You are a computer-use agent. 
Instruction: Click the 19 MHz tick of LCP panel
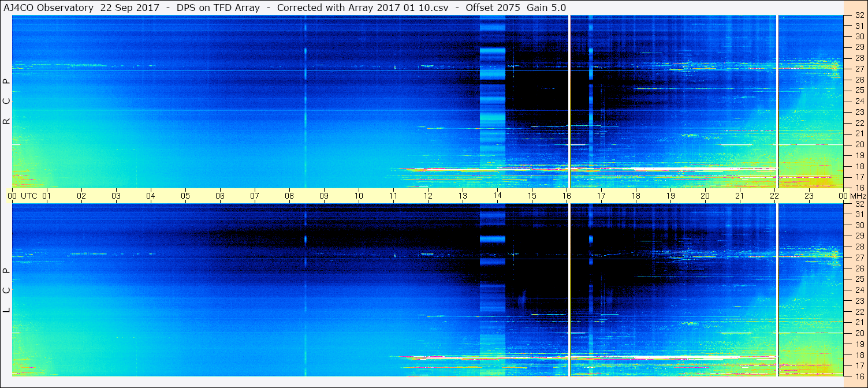(859, 344)
